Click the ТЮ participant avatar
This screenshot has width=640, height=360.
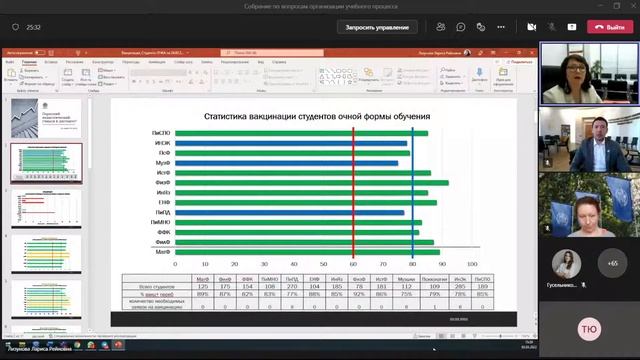coord(589,329)
